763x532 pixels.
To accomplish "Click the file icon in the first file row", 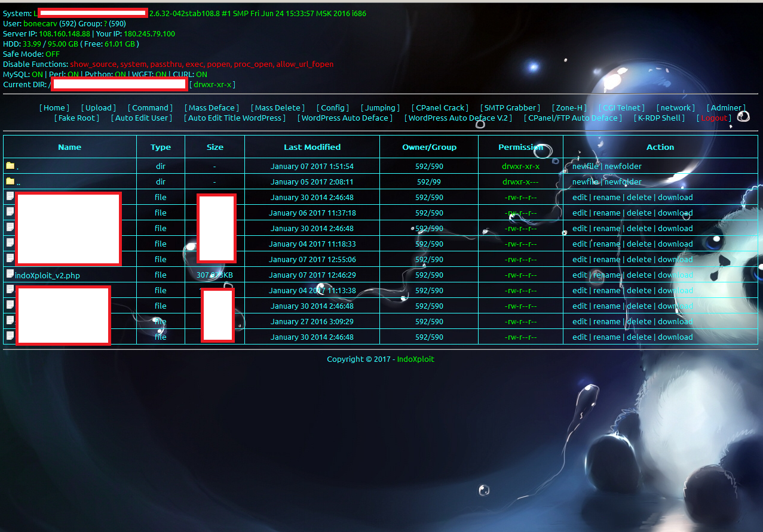I will (9, 197).
